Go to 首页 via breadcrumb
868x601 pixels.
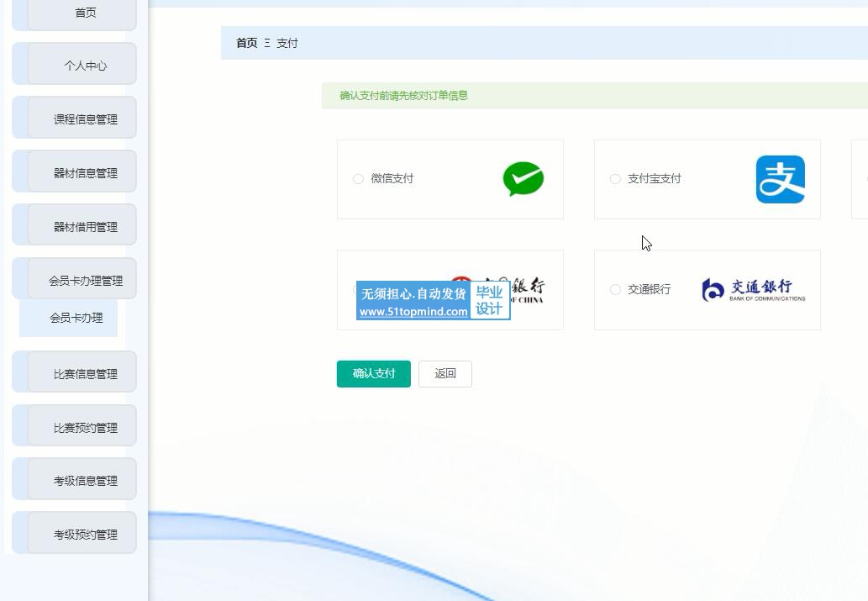[x=246, y=43]
